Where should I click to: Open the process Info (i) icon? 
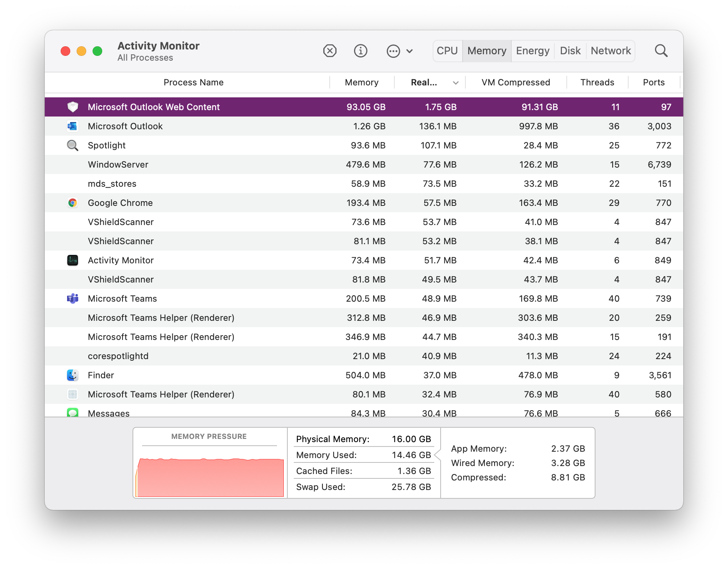click(360, 51)
